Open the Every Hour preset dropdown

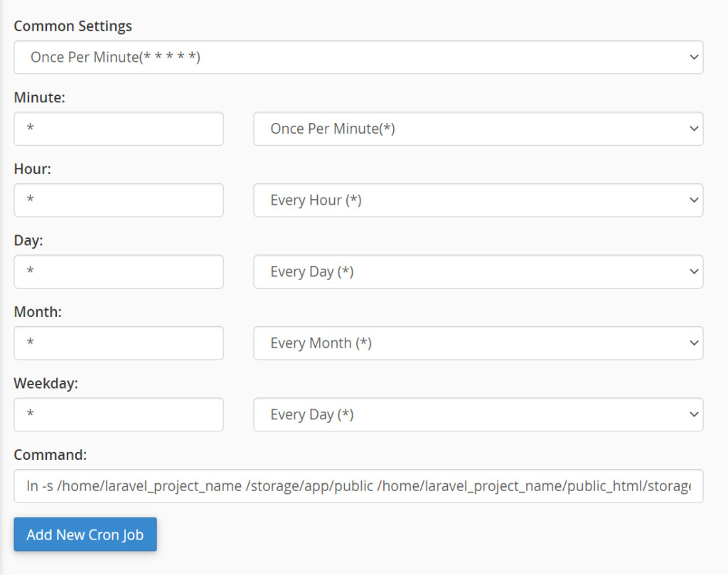(x=476, y=200)
